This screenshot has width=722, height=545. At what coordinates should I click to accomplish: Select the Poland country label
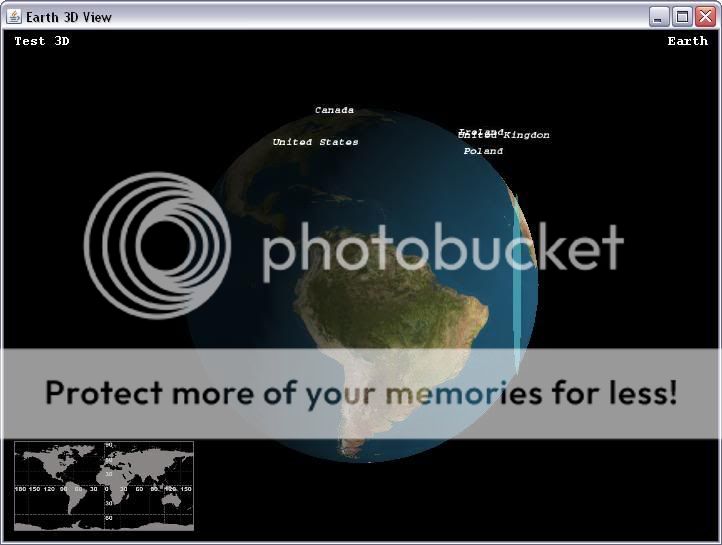[483, 151]
